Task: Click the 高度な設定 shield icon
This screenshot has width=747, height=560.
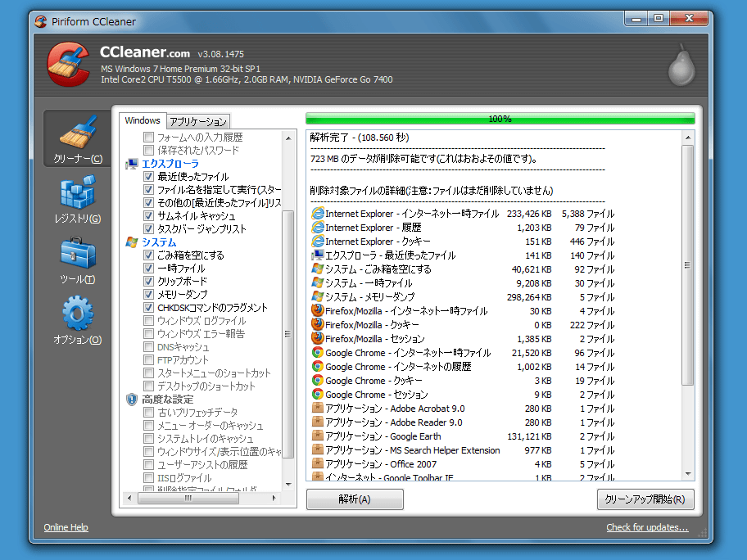Action: coord(132,400)
